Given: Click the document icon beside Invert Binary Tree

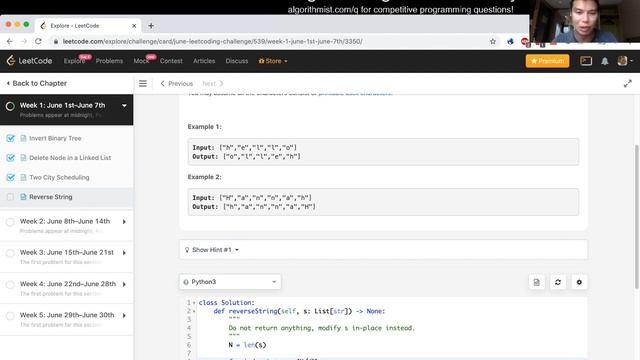Looking at the screenshot, I should point(23,138).
